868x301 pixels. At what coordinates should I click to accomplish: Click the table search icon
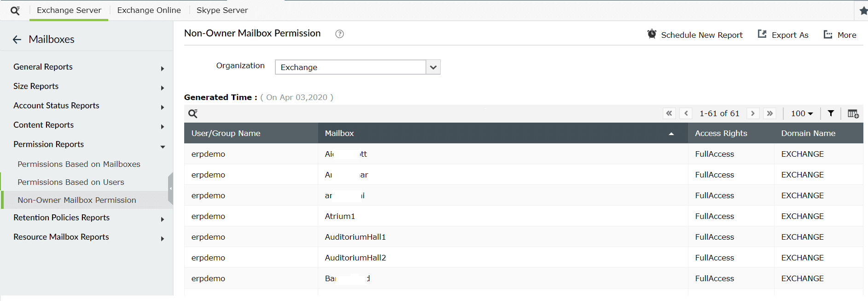pyautogui.click(x=193, y=113)
